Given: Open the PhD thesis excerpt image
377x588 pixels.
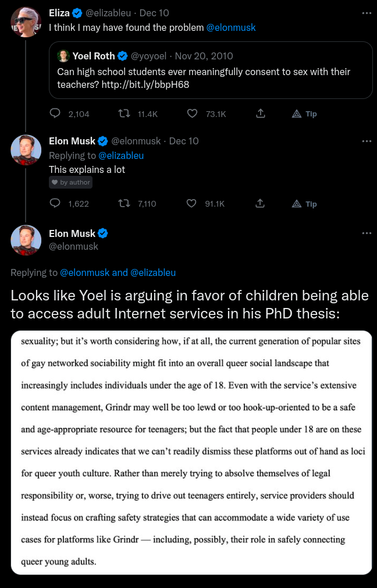Looking at the screenshot, I should [x=191, y=452].
